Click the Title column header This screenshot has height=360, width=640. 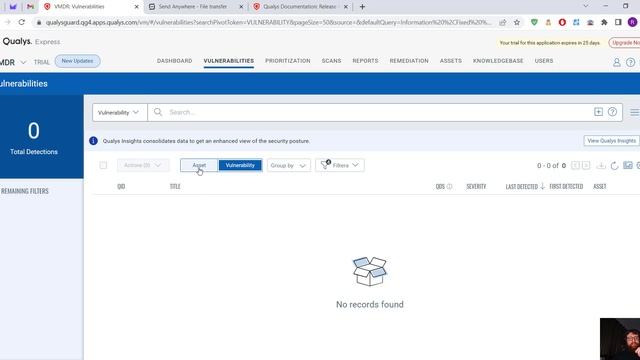[175, 187]
